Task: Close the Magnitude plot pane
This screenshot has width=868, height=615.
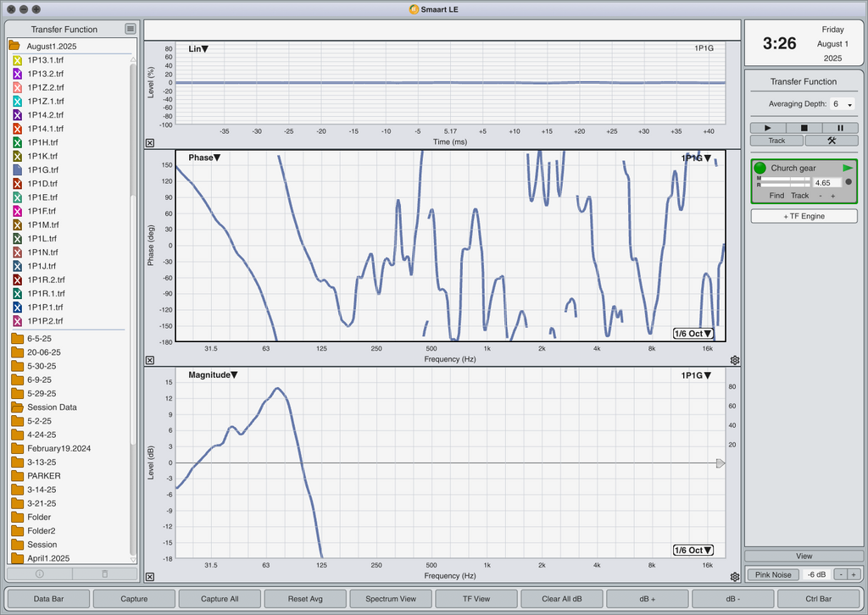Action: tap(150, 577)
